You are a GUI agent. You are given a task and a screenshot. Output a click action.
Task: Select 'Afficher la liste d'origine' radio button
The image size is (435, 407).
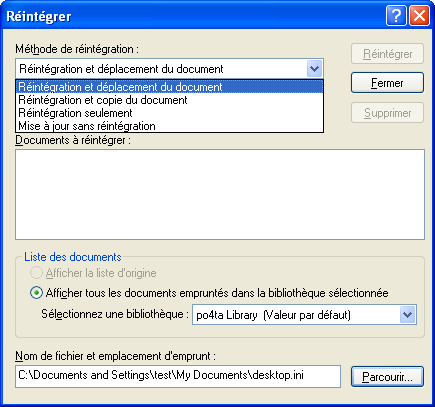36,273
